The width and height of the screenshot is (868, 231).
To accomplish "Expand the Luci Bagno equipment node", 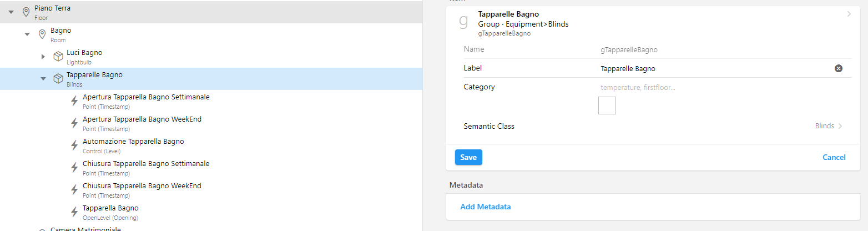I will (x=43, y=57).
